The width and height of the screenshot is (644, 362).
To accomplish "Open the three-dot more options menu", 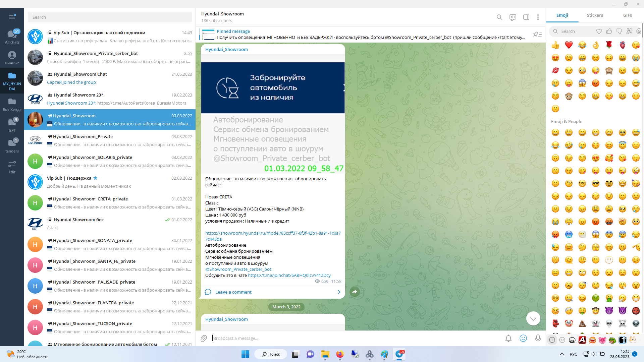I will 538,17.
